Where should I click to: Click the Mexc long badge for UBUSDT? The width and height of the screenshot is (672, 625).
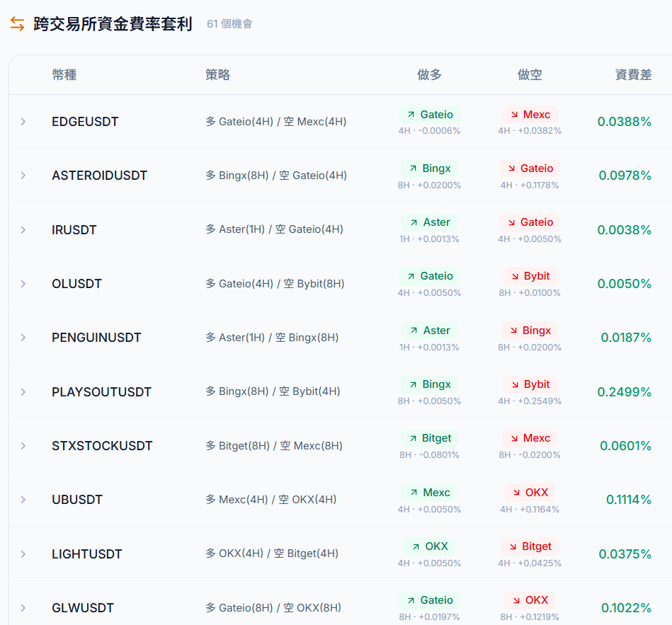[x=429, y=493]
